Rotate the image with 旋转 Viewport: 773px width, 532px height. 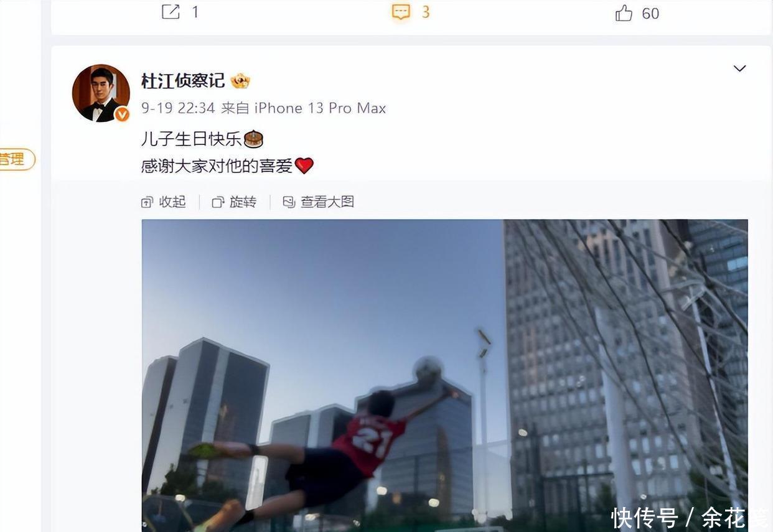pyautogui.click(x=243, y=202)
